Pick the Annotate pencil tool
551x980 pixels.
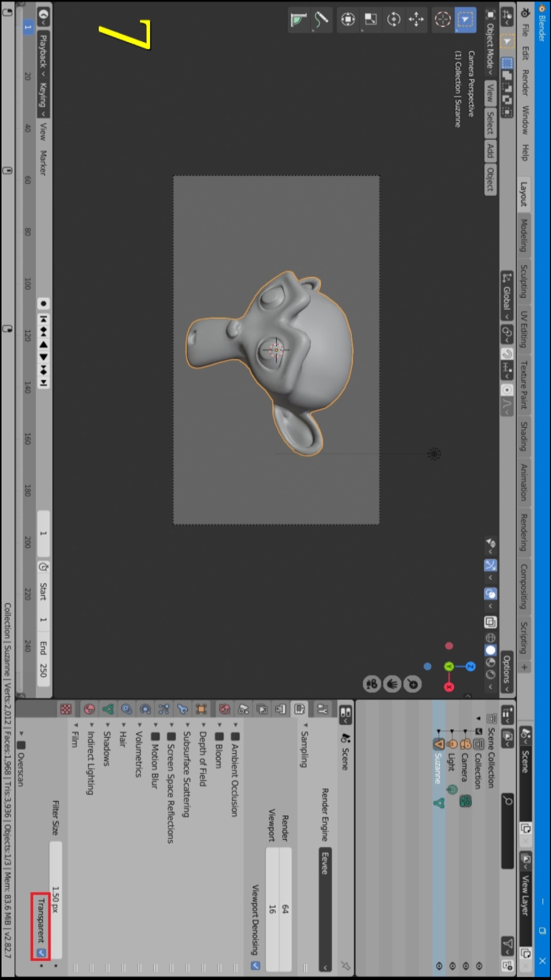point(321,20)
